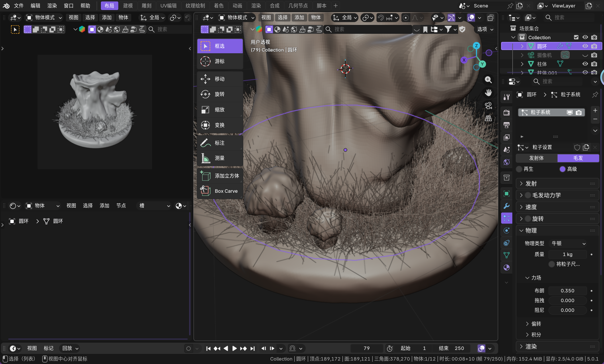The width and height of the screenshot is (604, 364).
Task: Enable the 再生 (Regrow) checkbox
Action: pyautogui.click(x=519, y=169)
